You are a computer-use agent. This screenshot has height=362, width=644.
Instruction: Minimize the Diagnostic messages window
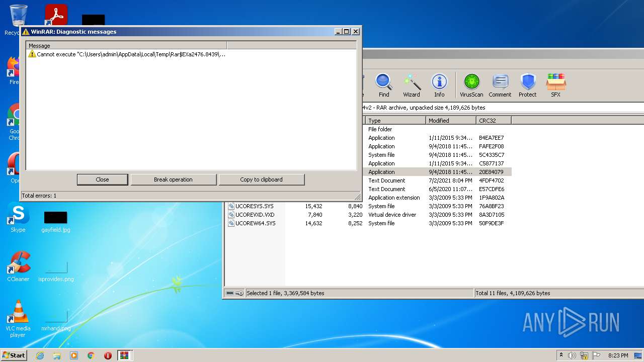[x=338, y=32]
